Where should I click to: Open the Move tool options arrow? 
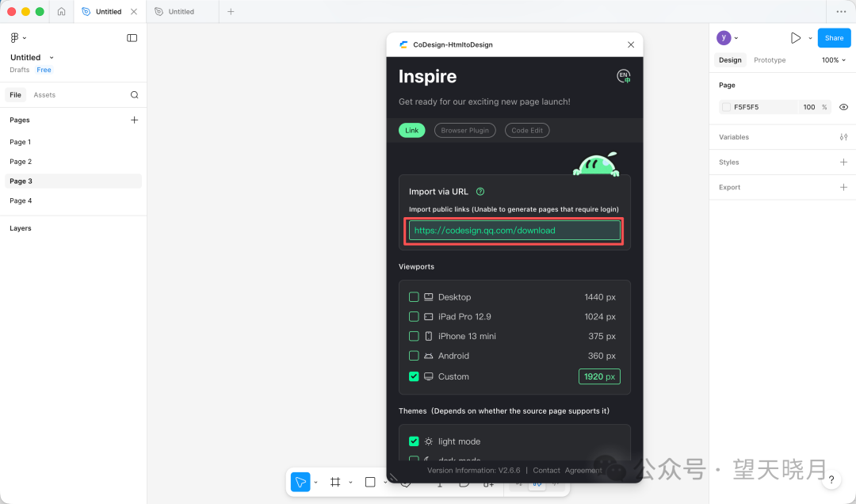pos(315,482)
